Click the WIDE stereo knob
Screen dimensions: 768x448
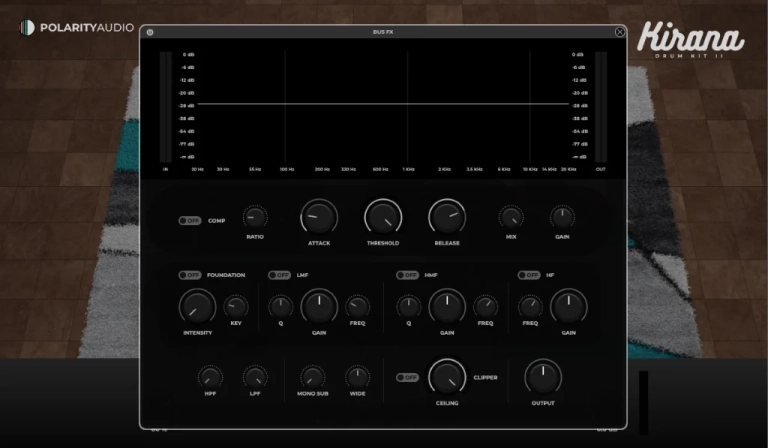point(358,377)
